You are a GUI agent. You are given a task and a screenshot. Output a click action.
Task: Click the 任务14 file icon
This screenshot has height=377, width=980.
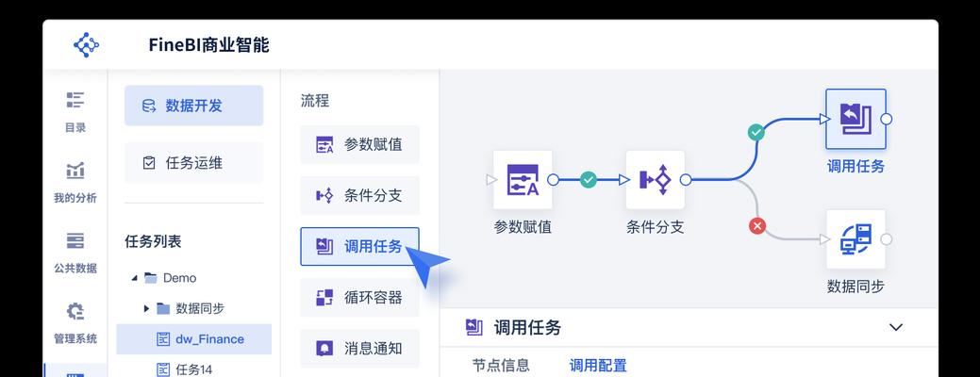coord(162,369)
